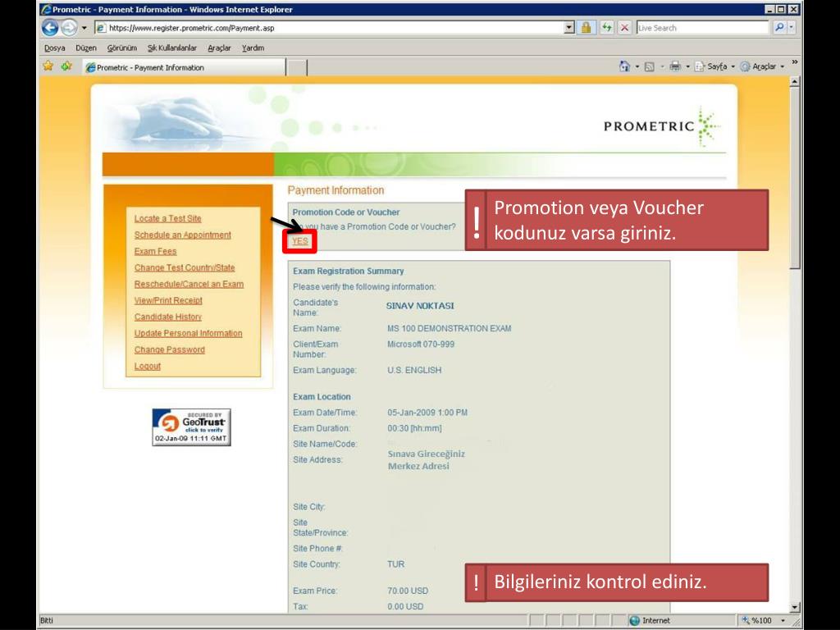Open the Sayfa dropdown in command bar
The width and height of the screenshot is (840, 630).
(x=714, y=66)
